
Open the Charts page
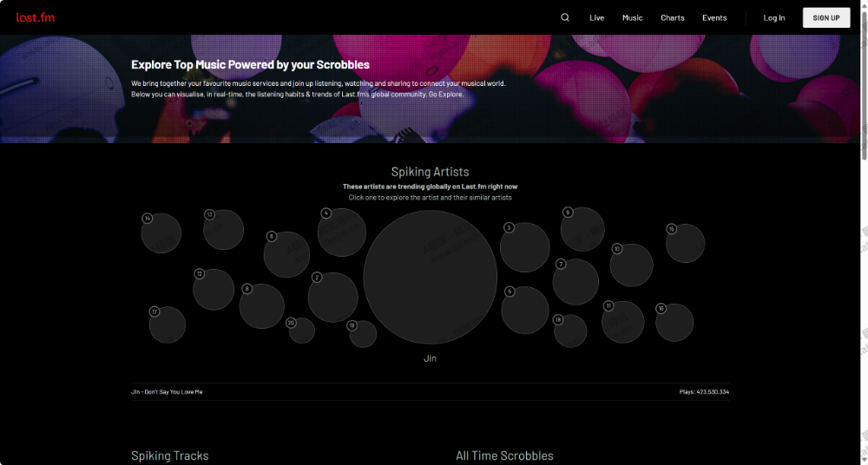click(x=672, y=17)
